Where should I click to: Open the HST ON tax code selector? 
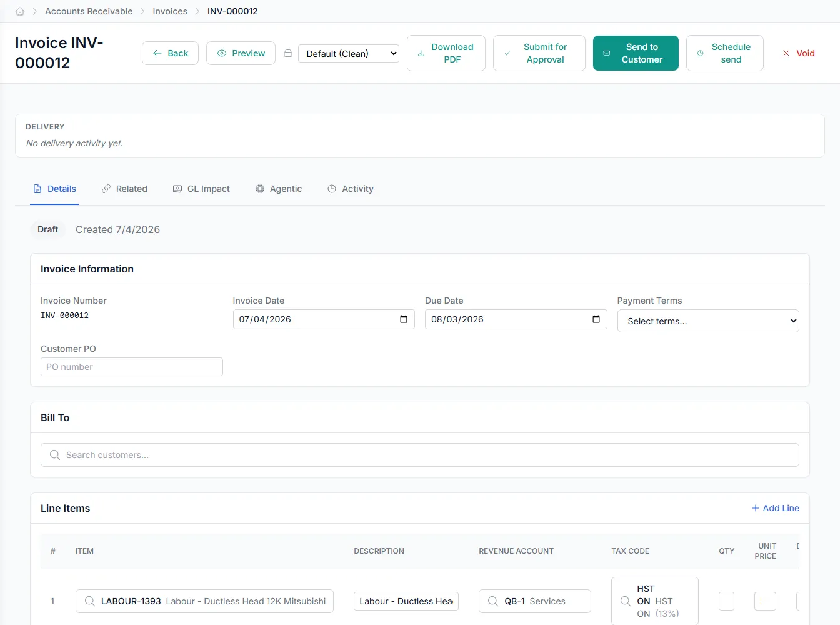655,601
